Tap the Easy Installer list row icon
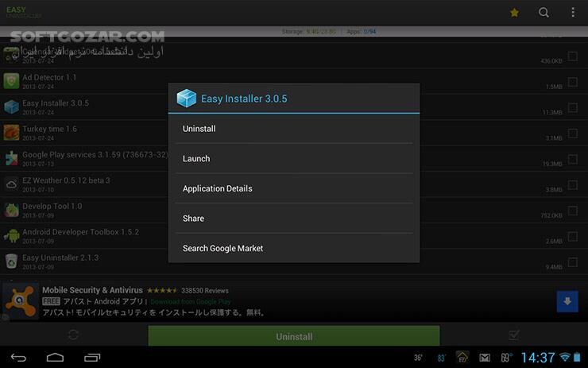The width and height of the screenshot is (588, 368). (x=11, y=107)
